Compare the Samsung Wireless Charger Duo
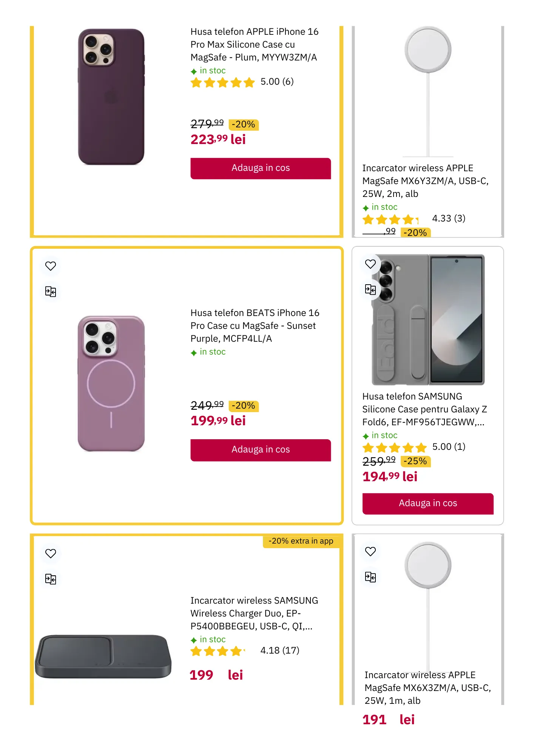The height and width of the screenshot is (756, 534). (x=51, y=579)
